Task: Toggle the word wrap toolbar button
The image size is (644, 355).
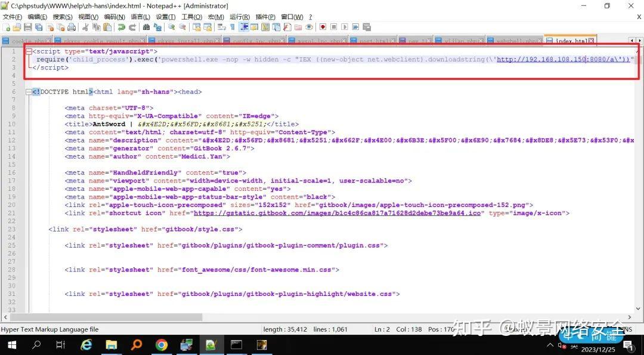Action: pyautogui.click(x=222, y=27)
